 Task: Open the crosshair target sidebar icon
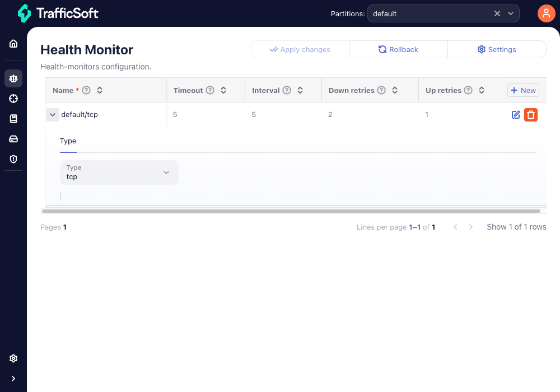click(13, 99)
